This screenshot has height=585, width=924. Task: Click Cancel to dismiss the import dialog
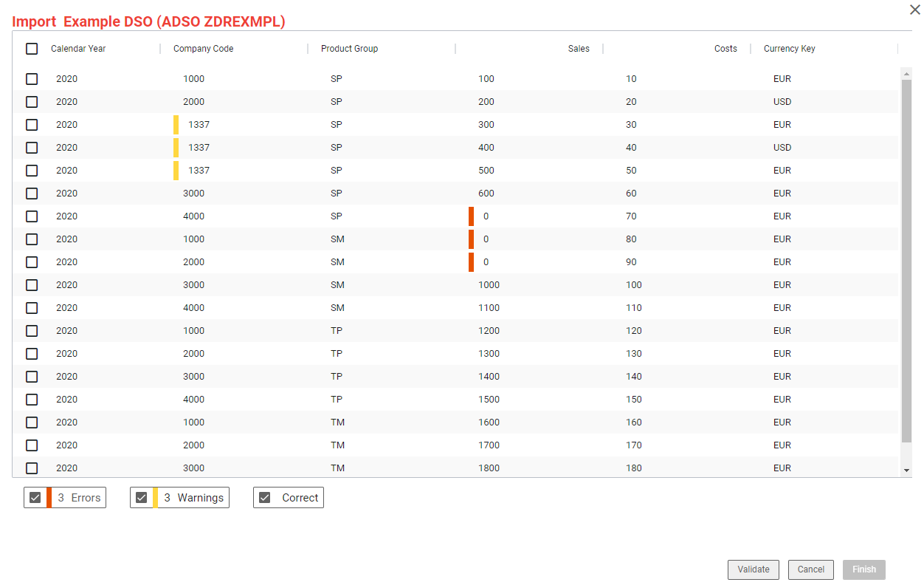coord(810,569)
